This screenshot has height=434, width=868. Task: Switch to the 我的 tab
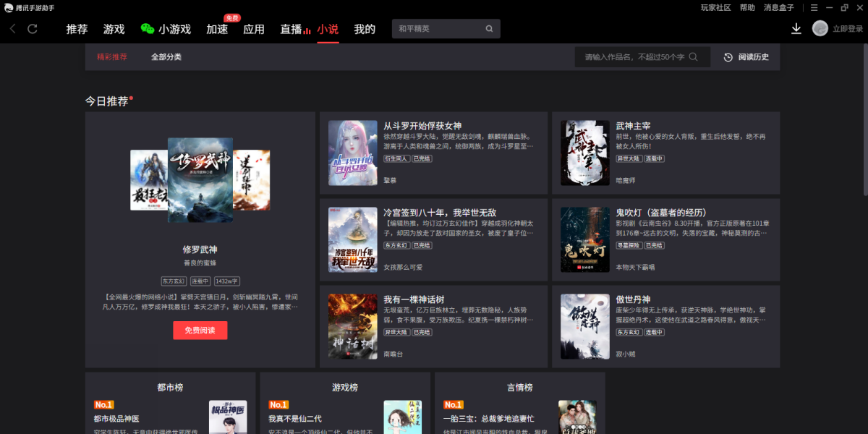tap(364, 29)
